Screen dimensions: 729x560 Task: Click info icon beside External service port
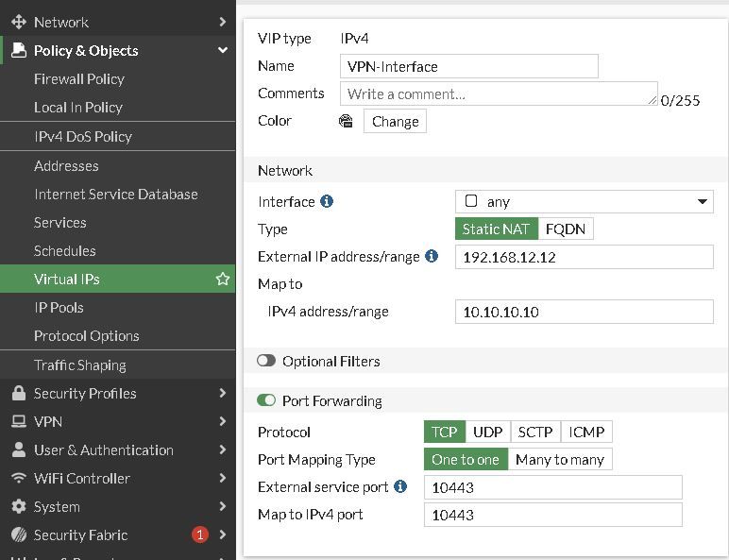pos(400,487)
